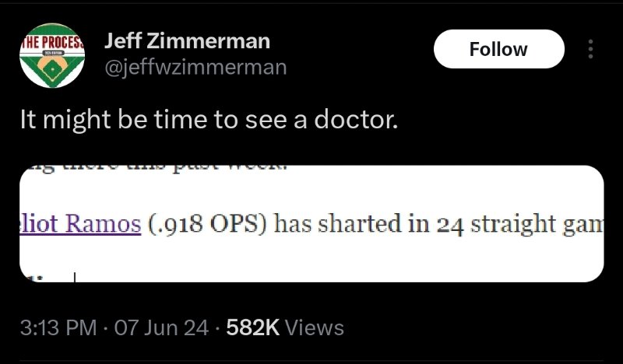623x364 pixels.
Task: Click the 'THE PROCESS' banner text in the avatar
Action: [x=51, y=39]
